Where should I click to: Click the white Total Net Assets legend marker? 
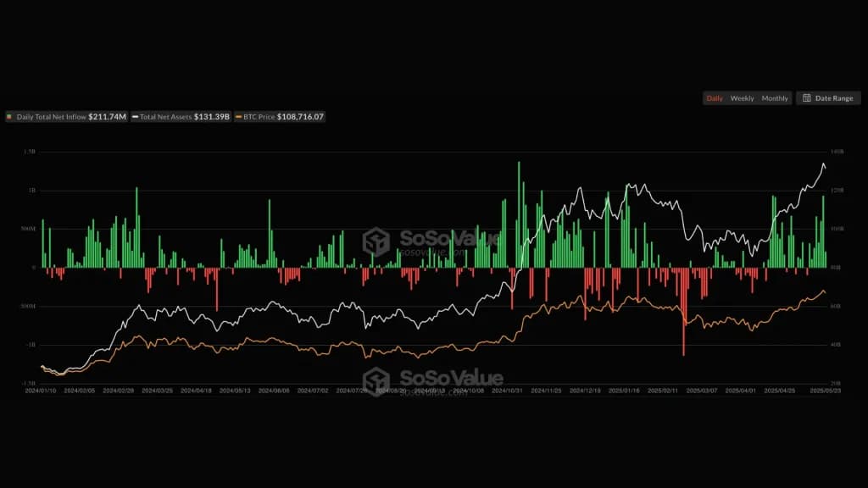point(135,117)
